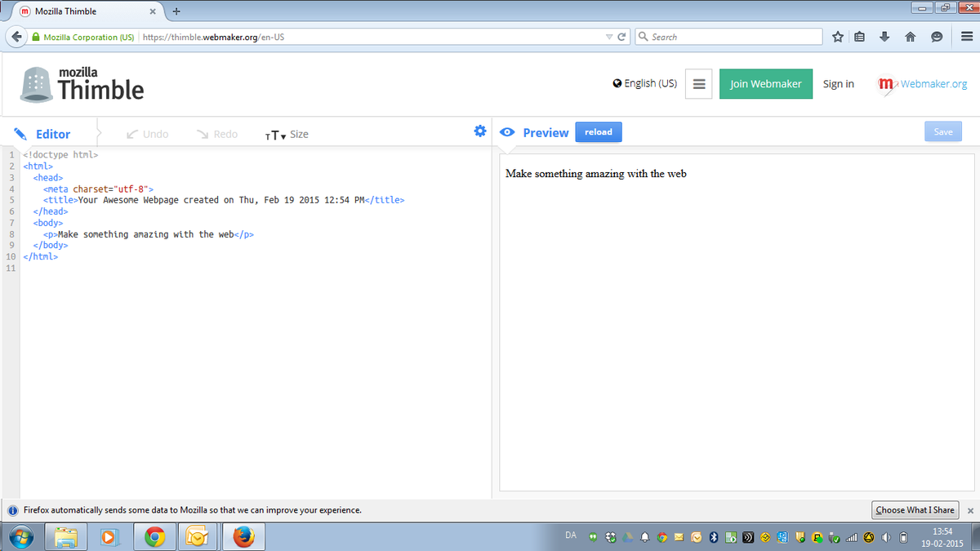Click the Mozilla Thimble logo
The image size is (980, 551).
pos(82,83)
